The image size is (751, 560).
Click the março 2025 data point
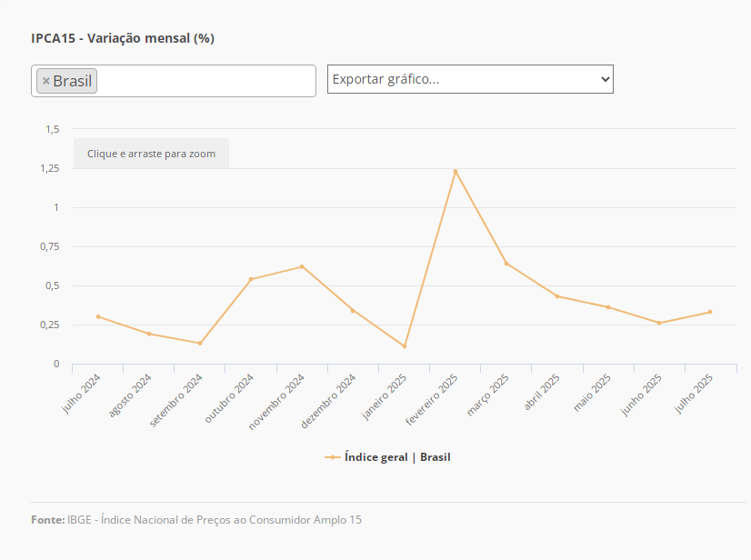(506, 264)
